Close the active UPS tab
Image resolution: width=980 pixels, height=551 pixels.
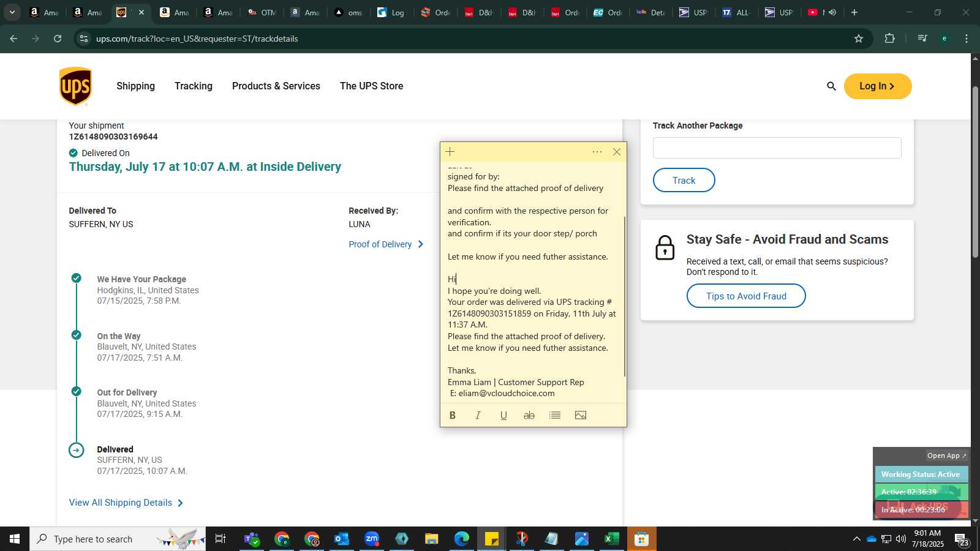click(x=141, y=12)
